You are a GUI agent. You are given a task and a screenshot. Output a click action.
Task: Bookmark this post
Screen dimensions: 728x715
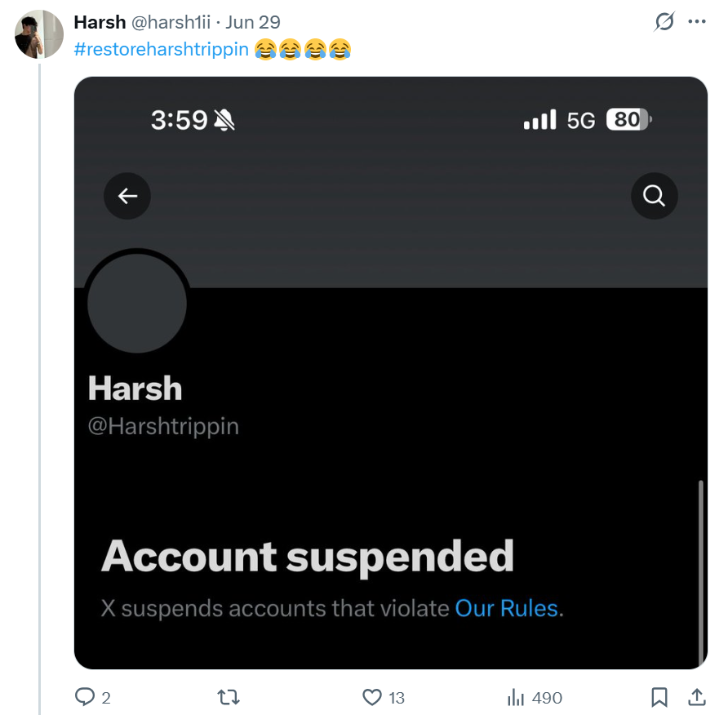659,697
